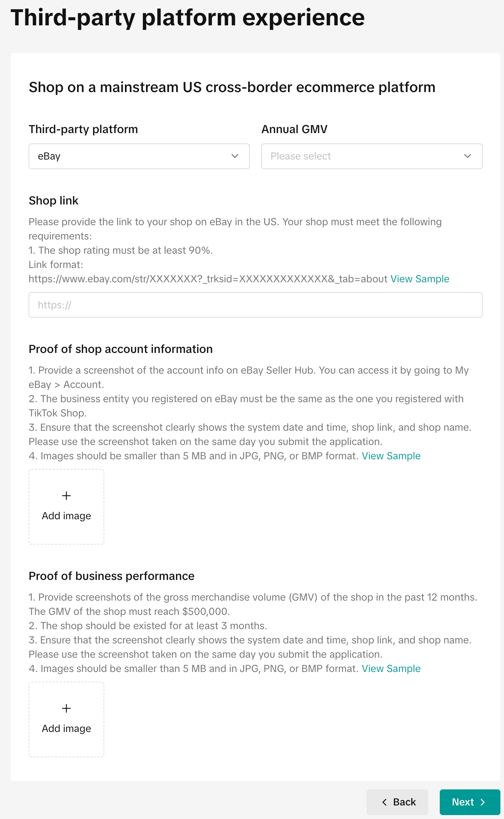Image resolution: width=504 pixels, height=819 pixels.
Task: Click the chevron arrow in the eBay selector
Action: (x=235, y=156)
